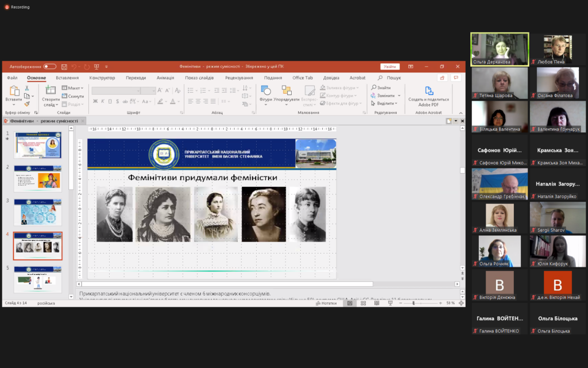This screenshot has width=588, height=368.
Task: Toggle bold Ж formatting
Action: 95,101
